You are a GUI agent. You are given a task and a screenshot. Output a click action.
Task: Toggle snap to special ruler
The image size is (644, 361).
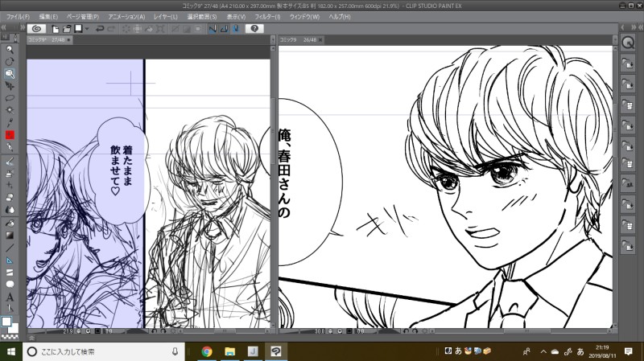[x=224, y=29]
